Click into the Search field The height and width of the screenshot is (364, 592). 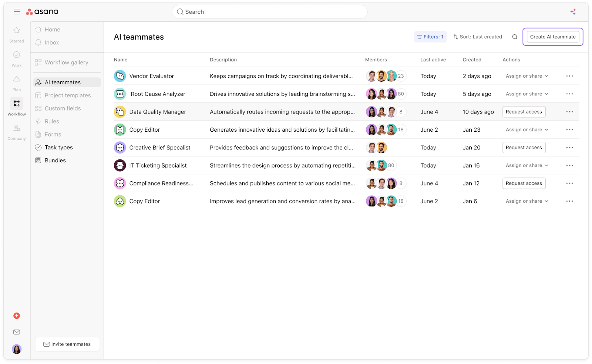point(269,12)
